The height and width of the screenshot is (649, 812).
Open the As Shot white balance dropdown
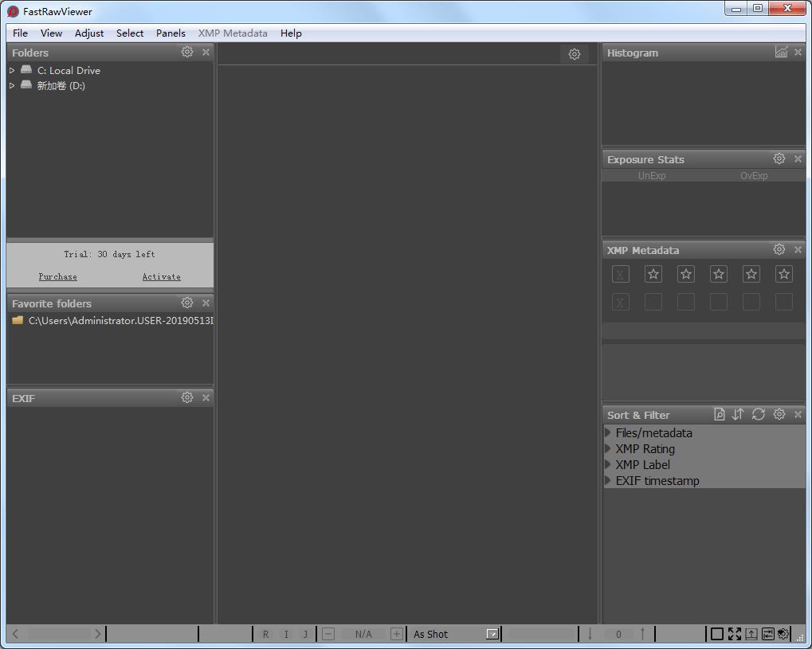point(492,634)
